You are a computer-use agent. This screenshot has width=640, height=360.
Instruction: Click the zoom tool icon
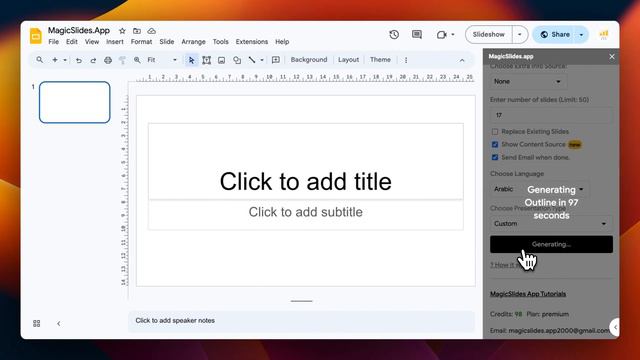pos(137,60)
